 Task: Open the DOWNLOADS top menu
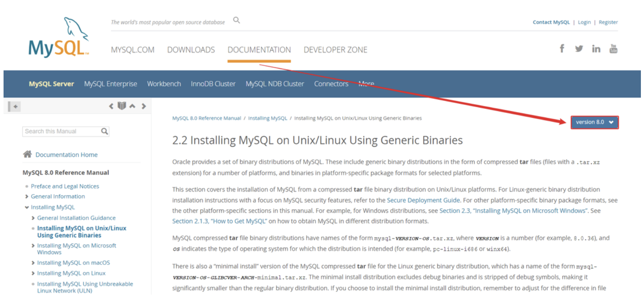click(191, 50)
